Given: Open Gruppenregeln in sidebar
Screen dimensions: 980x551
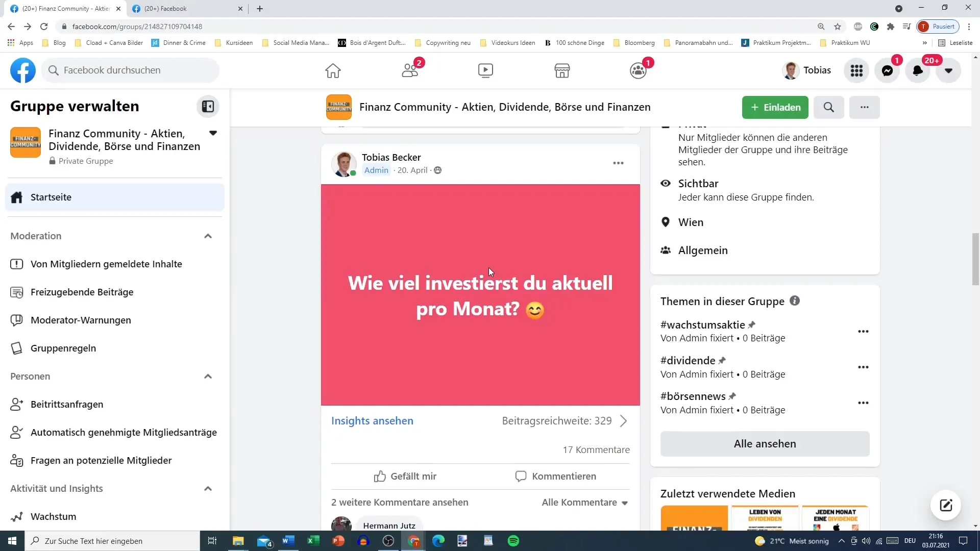Looking at the screenshot, I should (63, 348).
